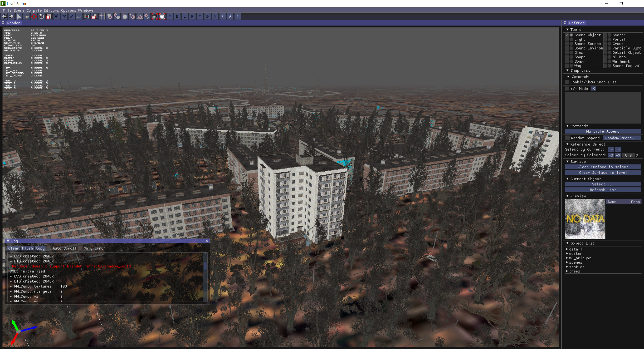This screenshot has height=349, width=644.
Task: Select the Wallmark tool radio button
Action: (610, 61)
